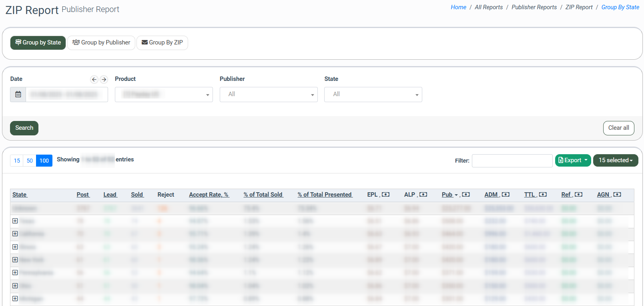Show 15 entries per page

[x=17, y=161]
